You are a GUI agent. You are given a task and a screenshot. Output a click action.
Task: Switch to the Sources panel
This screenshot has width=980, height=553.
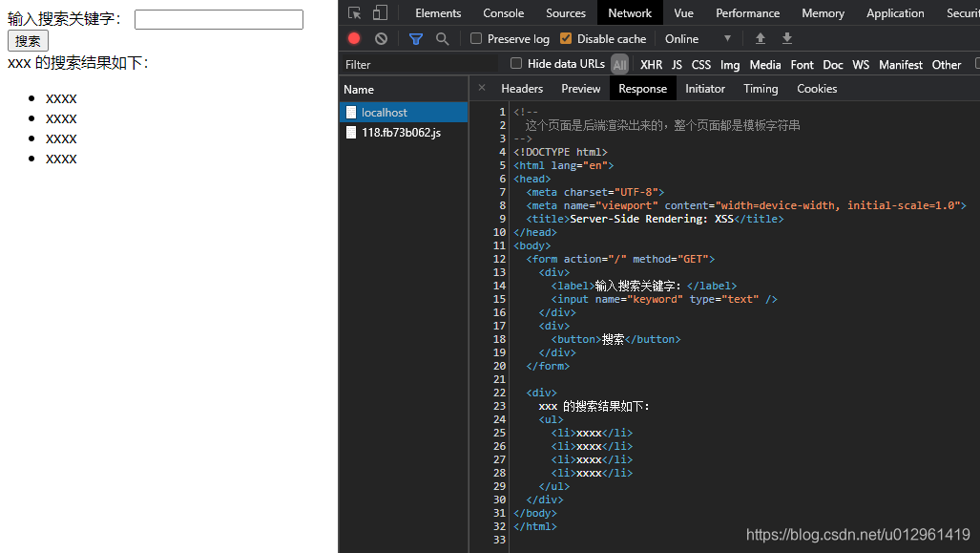[x=566, y=13]
